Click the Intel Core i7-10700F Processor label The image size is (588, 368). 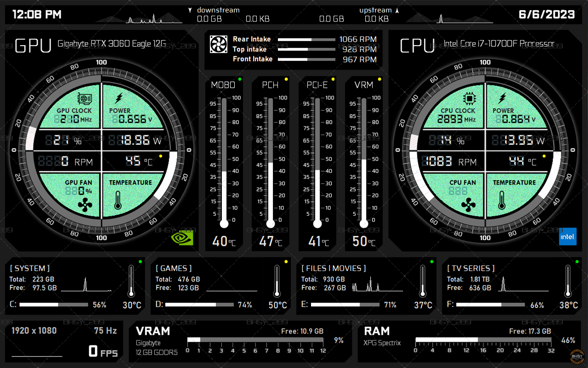499,44
